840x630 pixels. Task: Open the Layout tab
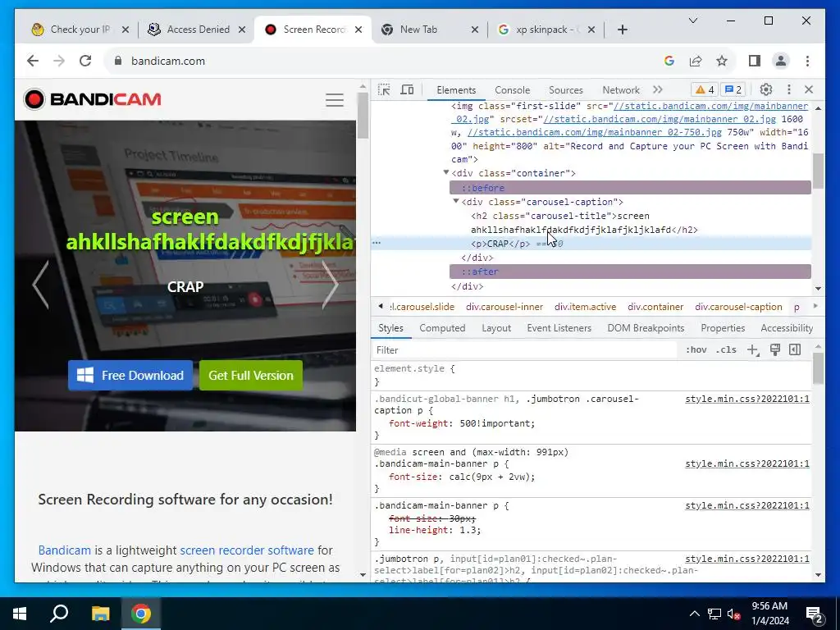(496, 328)
